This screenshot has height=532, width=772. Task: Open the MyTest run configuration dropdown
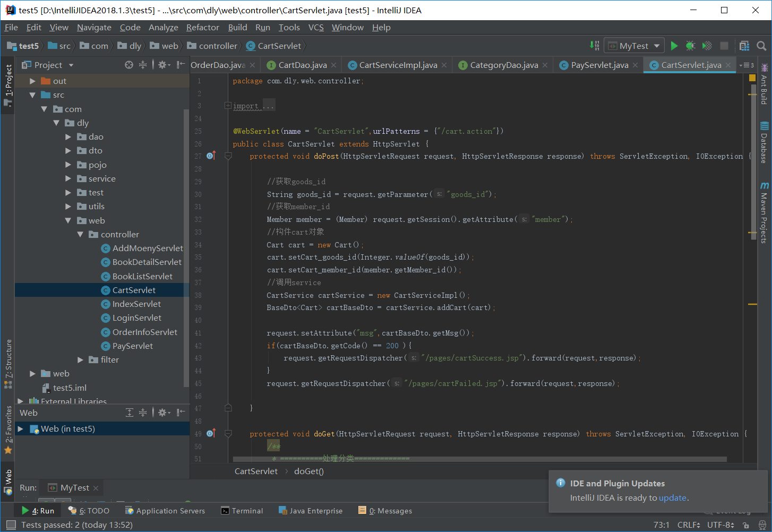[x=634, y=45]
